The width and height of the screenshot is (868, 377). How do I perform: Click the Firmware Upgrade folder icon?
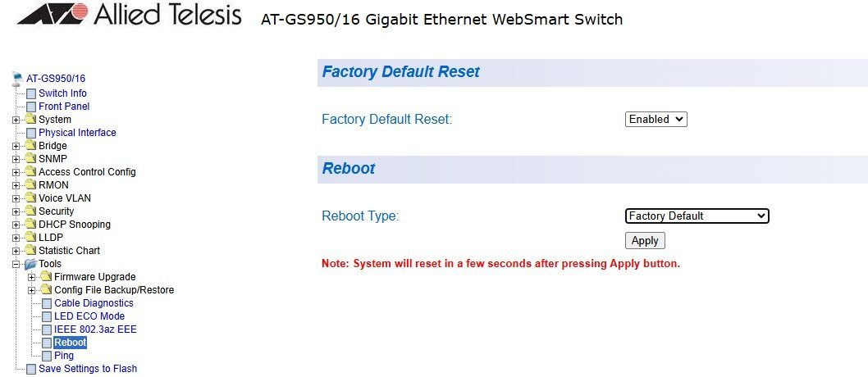[x=47, y=277]
